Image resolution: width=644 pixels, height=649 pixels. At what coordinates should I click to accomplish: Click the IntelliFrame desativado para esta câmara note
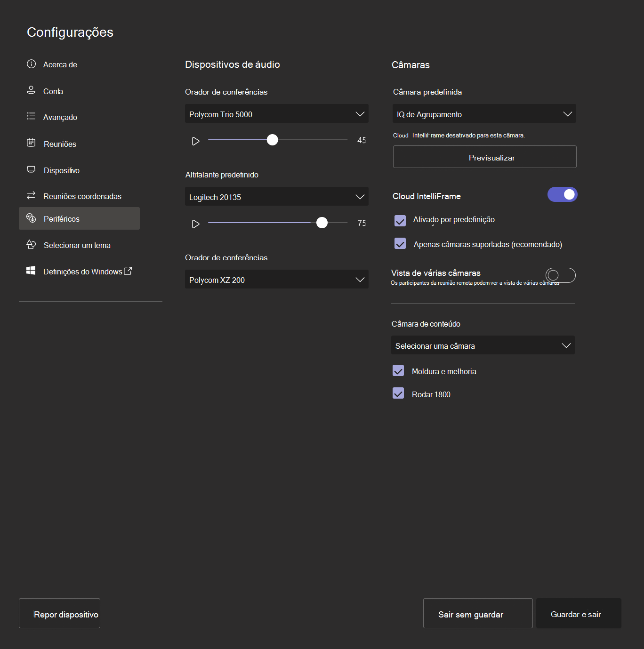pos(468,135)
